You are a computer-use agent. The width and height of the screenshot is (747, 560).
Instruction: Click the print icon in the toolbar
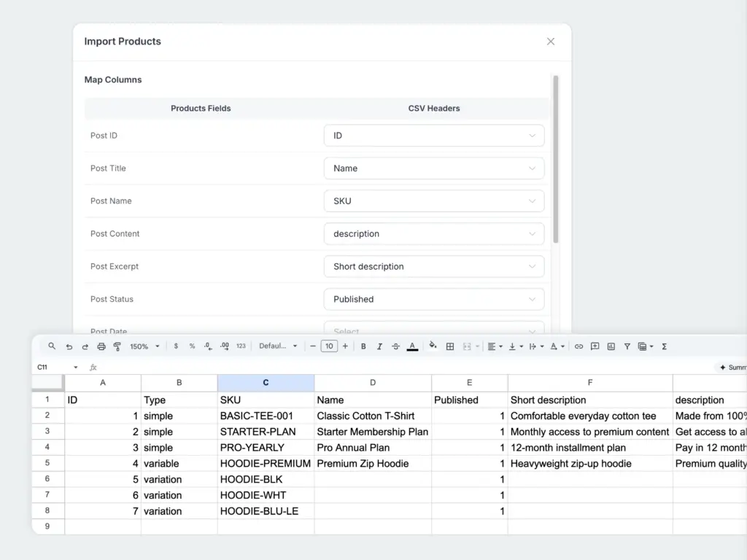pos(101,346)
